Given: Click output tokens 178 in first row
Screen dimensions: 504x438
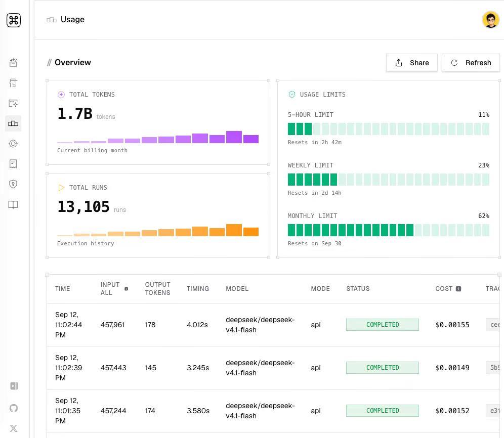Looking at the screenshot, I should pyautogui.click(x=150, y=325).
